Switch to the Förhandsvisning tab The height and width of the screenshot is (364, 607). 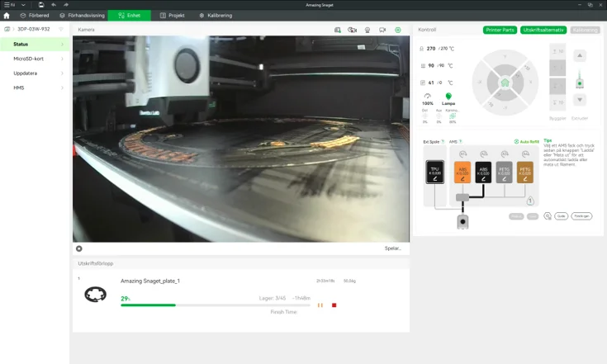[x=83, y=16]
